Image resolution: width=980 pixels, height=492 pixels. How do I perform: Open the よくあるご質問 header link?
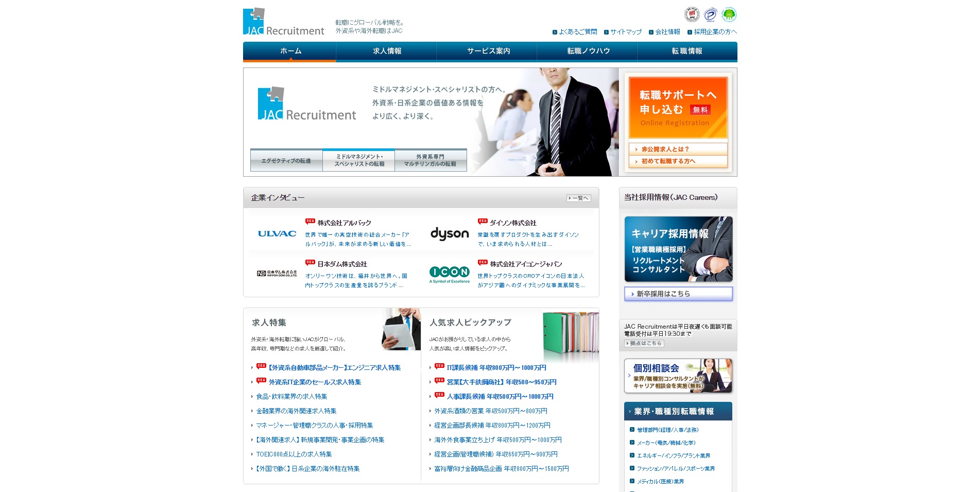[578, 32]
